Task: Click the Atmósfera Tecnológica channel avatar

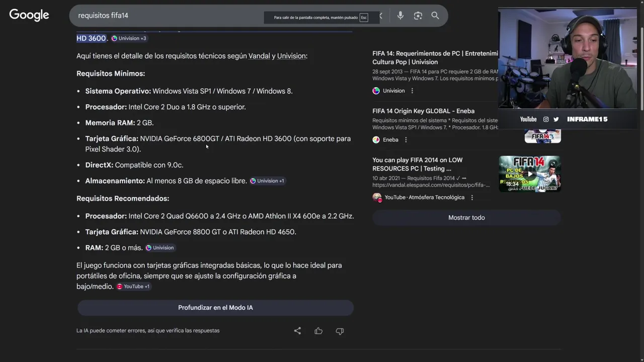Action: (x=377, y=197)
